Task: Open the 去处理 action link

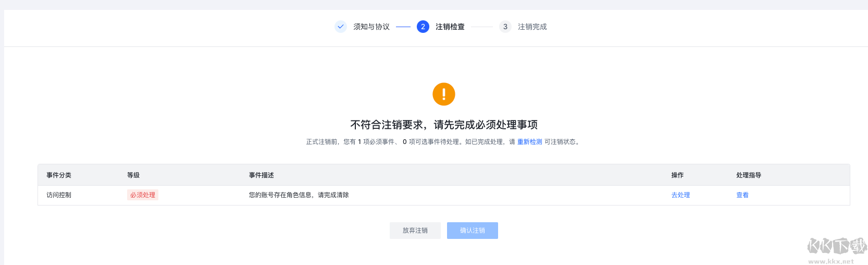Action: click(680, 195)
